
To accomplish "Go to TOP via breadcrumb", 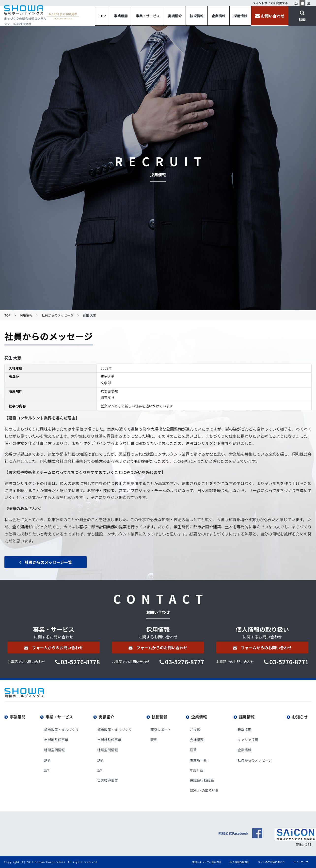I will click(7, 315).
